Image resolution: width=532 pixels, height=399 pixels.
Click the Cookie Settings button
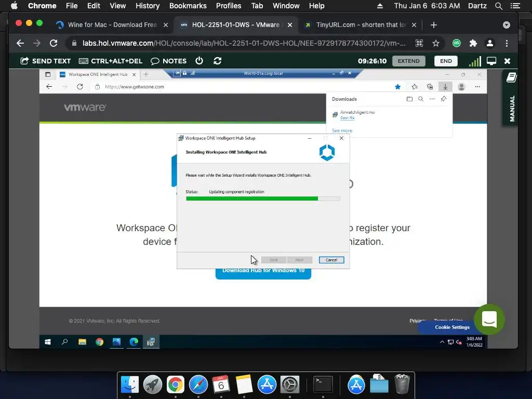tap(453, 327)
